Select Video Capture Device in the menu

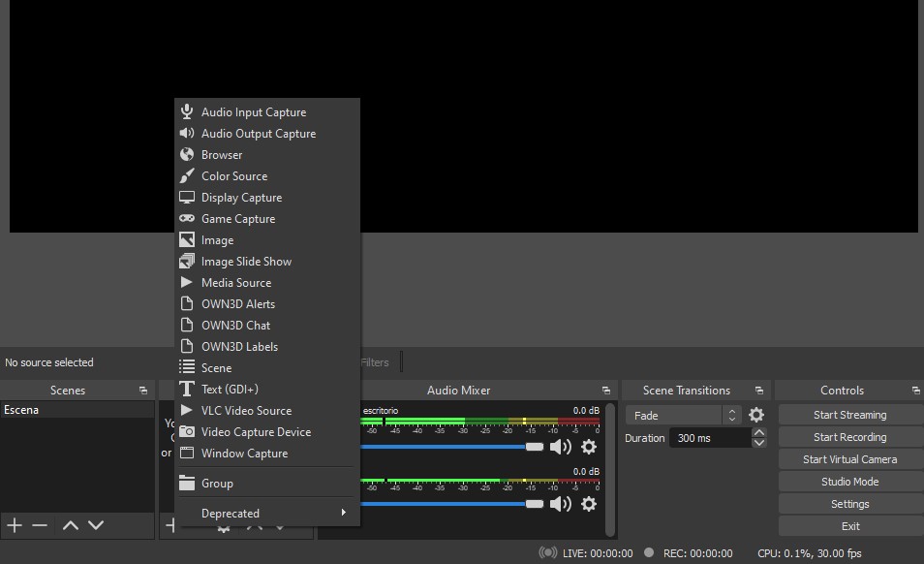pos(256,432)
